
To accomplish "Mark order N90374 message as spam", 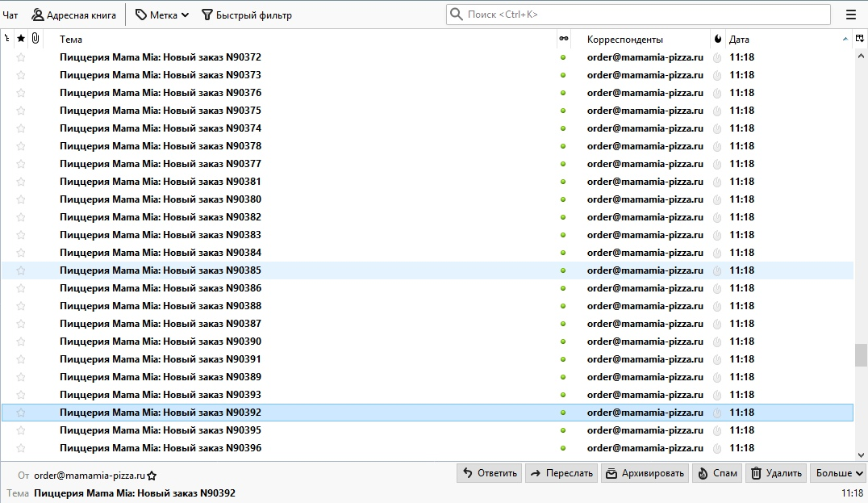I will point(717,129).
